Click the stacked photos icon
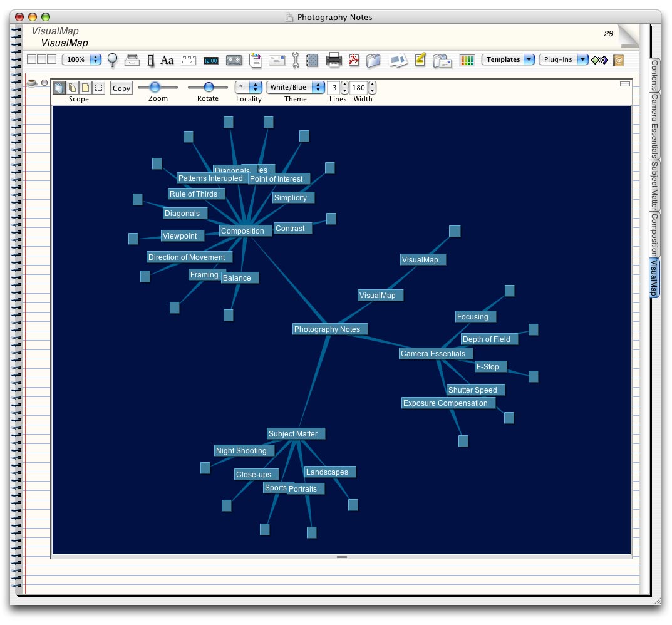The height and width of the screenshot is (625, 672). [398, 61]
